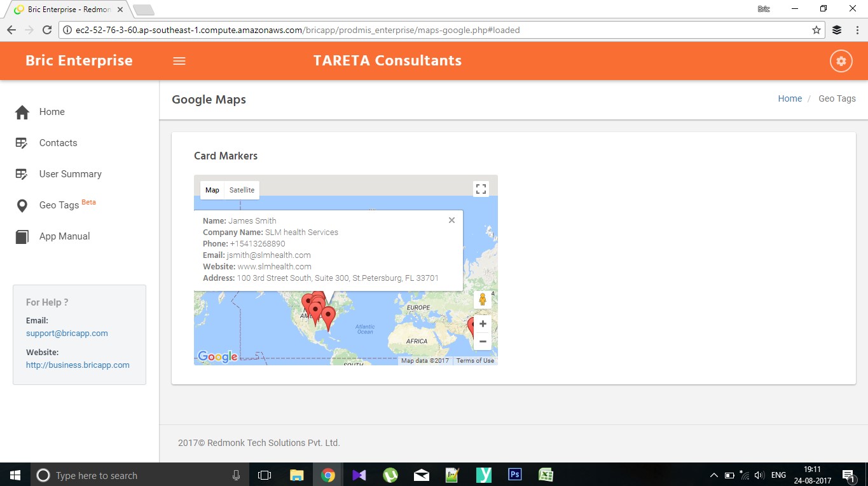Bookmark this page with the star icon
The width and height of the screenshot is (868, 486).
[x=816, y=30]
